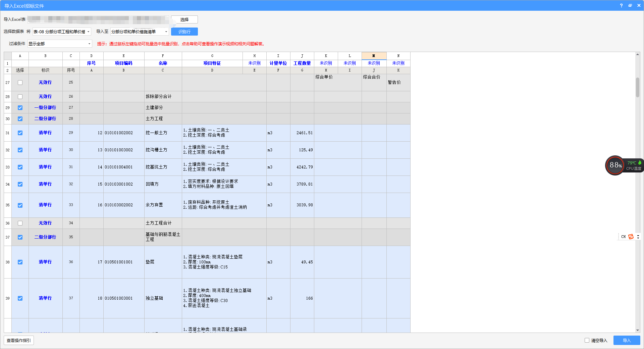Click the 选择 file browse button

tap(184, 19)
